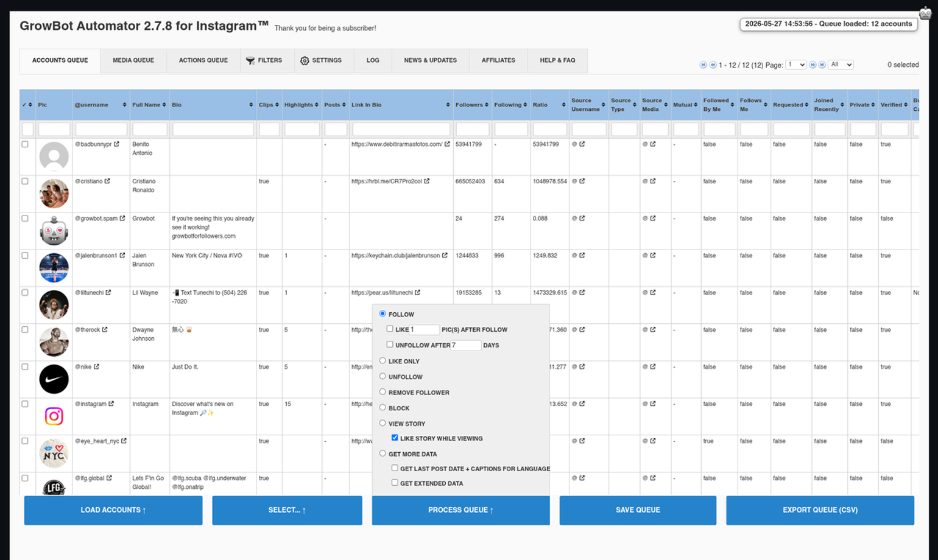Expand the Load Accounts menu button
The height and width of the screenshot is (560, 938).
pos(113,510)
